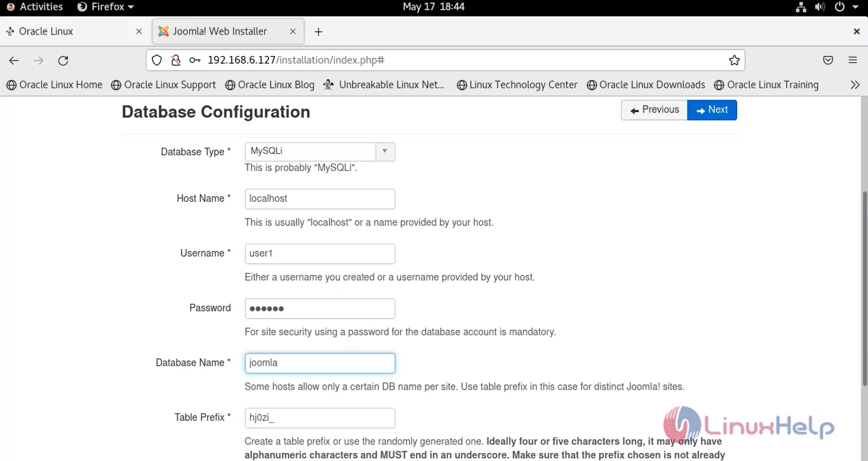868x461 pixels.
Task: Go back with browser back arrow
Action: 14,60
